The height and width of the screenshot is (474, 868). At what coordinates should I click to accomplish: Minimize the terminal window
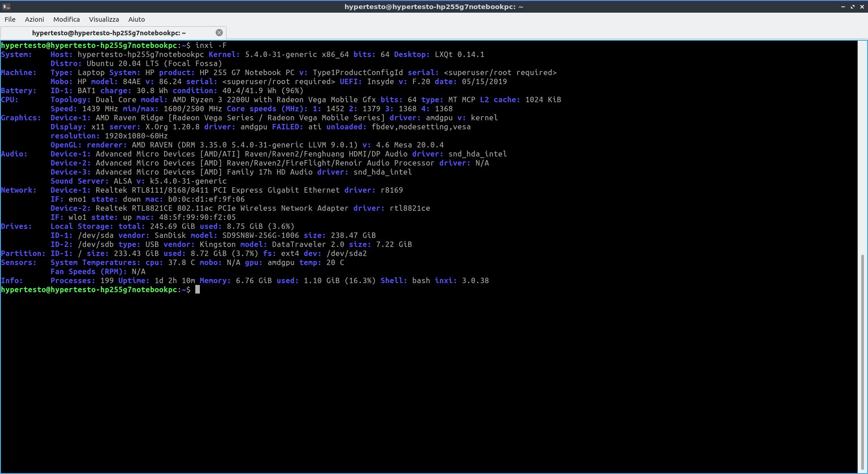(843, 7)
